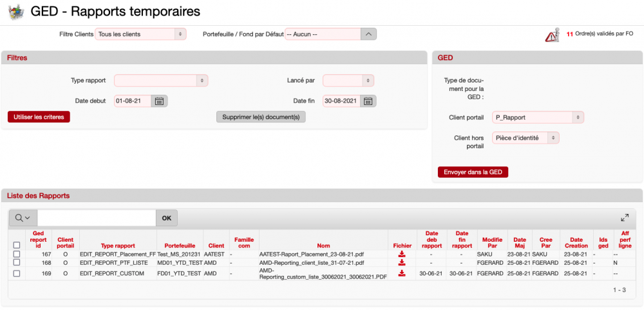Tick the checkbox for report 168
This screenshot has width=644, height=310.
pos(17,263)
